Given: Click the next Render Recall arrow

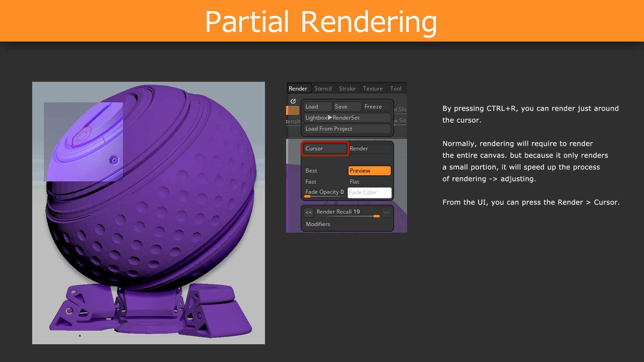Looking at the screenshot, I should coord(386,212).
